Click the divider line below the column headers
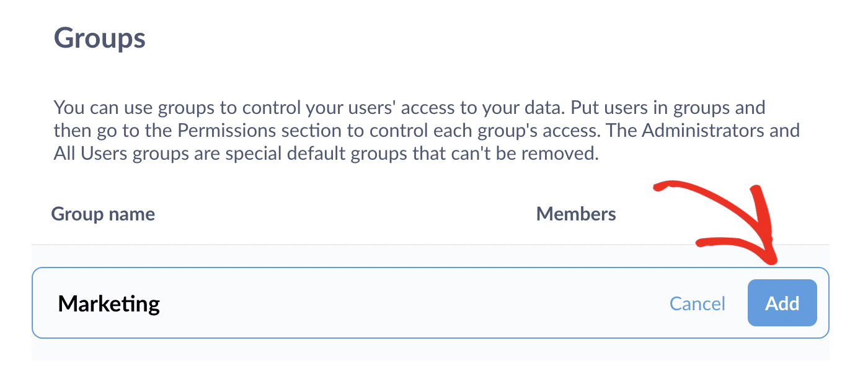 [372, 245]
